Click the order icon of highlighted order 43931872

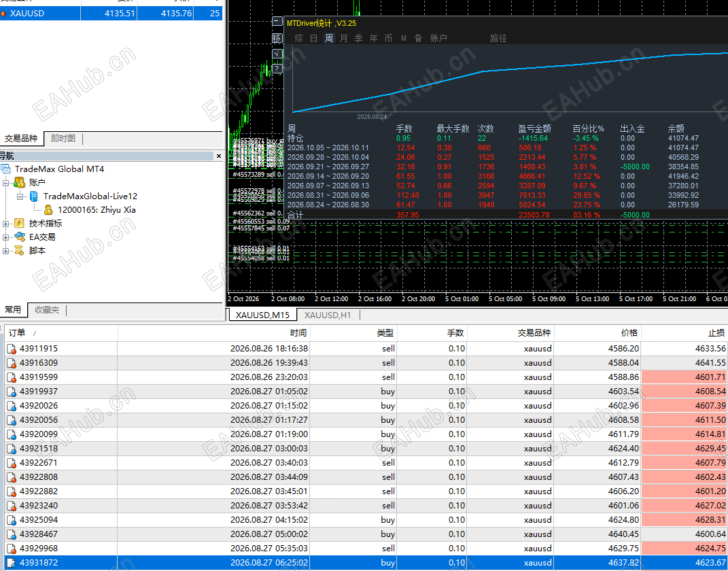[x=12, y=563]
